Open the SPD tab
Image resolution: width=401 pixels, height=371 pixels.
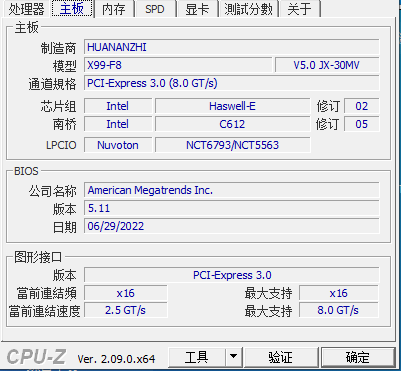pyautogui.click(x=155, y=9)
